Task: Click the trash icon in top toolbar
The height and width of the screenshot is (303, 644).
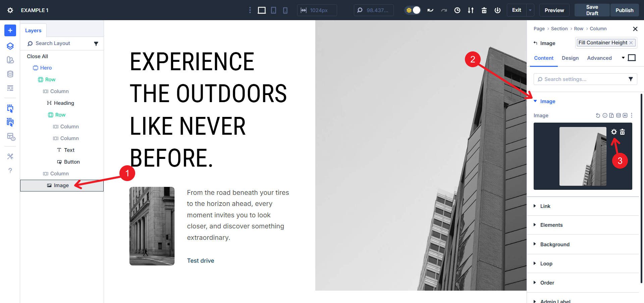Action: 484,10
